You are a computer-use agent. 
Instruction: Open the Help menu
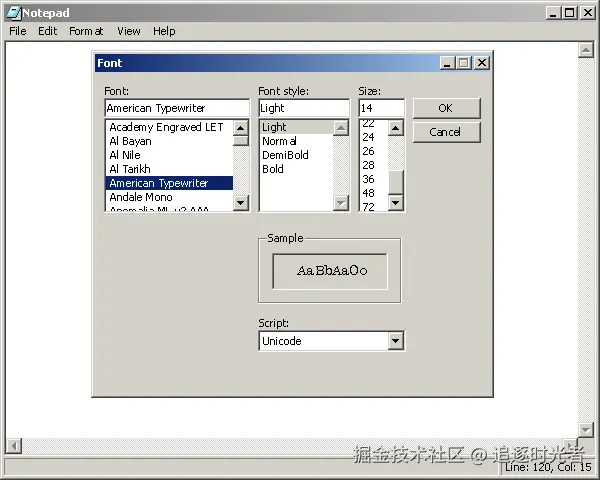[164, 31]
